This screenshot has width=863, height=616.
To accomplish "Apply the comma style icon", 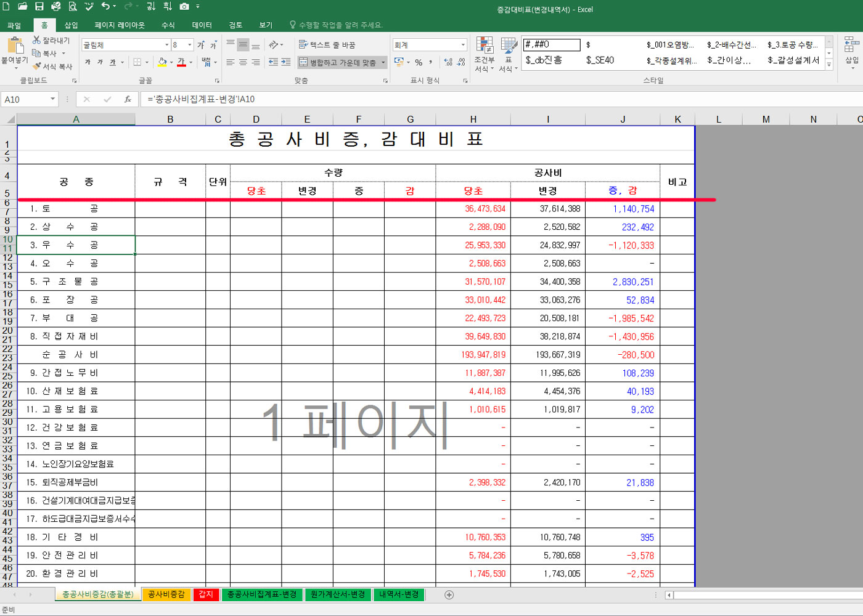I will (431, 62).
